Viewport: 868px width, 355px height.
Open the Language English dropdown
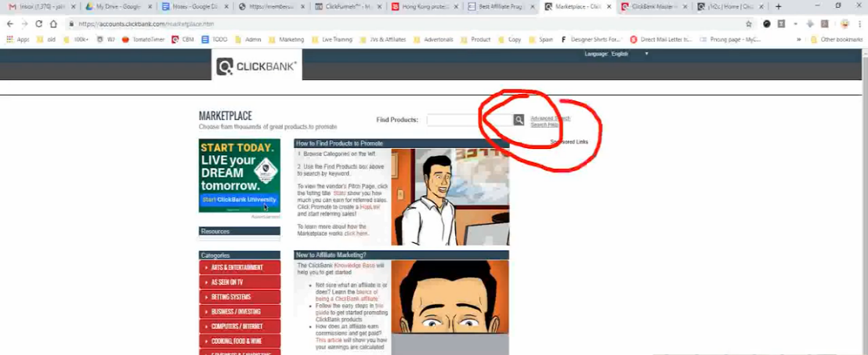click(629, 54)
